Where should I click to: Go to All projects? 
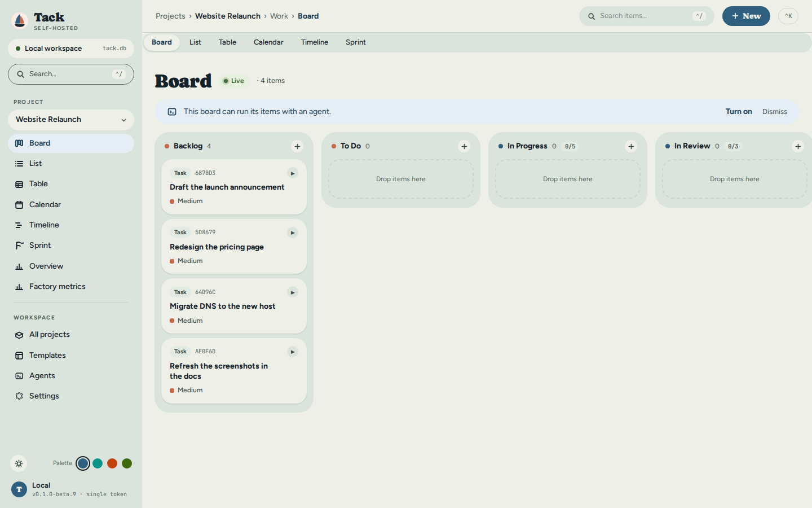click(x=71, y=335)
